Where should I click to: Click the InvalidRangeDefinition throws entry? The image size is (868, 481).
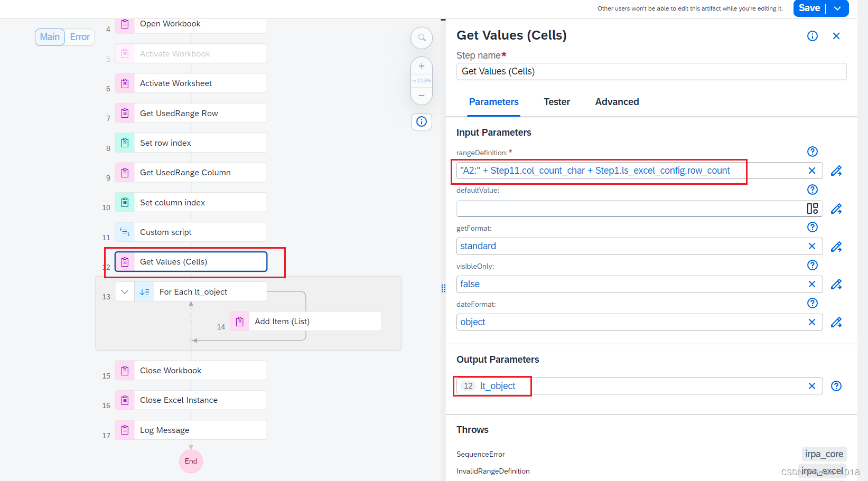[x=493, y=471]
